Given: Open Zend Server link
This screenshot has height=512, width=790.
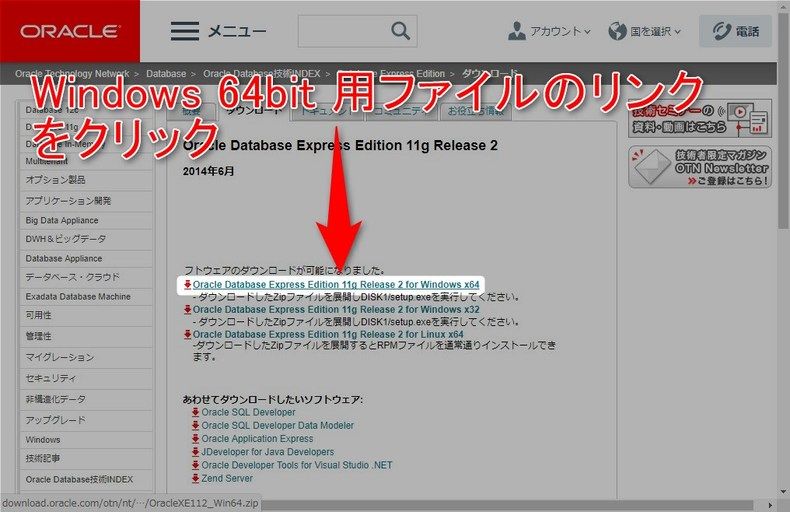Looking at the screenshot, I should click(x=227, y=478).
